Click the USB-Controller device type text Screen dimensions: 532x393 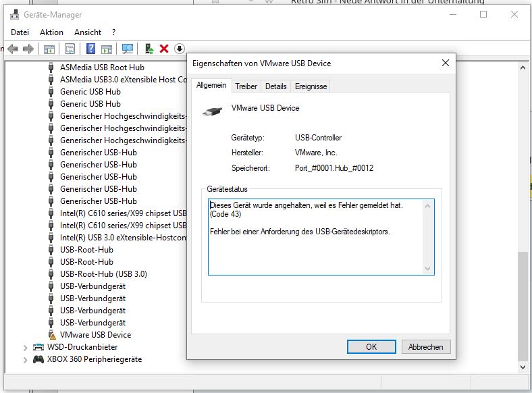[318, 138]
